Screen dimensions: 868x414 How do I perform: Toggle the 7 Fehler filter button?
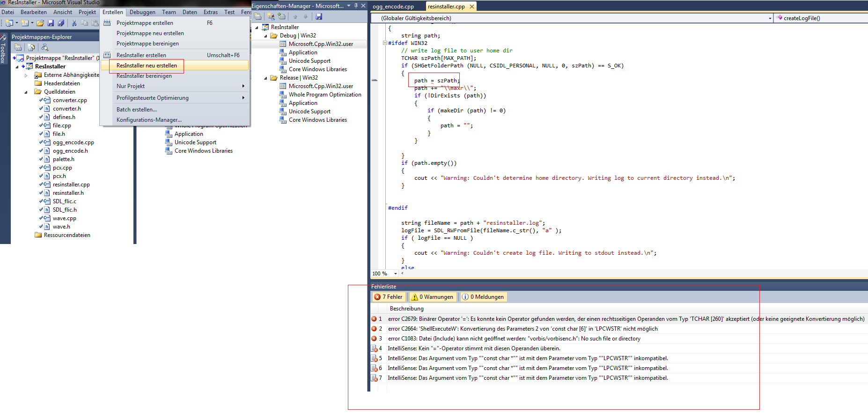tap(389, 297)
